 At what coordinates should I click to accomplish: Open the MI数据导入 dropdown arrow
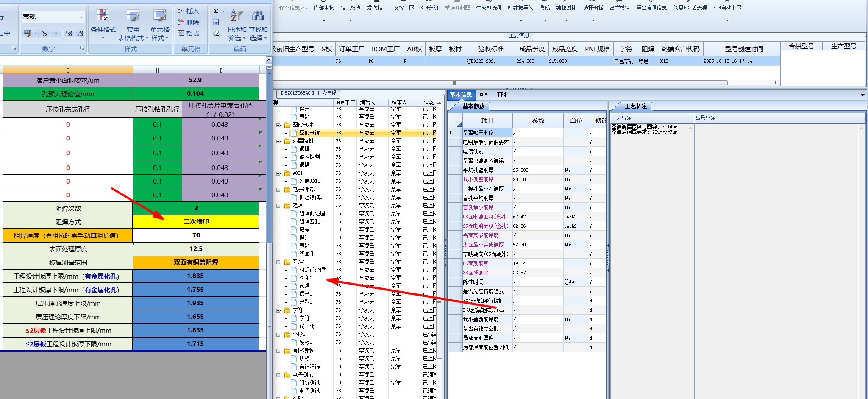point(521,20)
